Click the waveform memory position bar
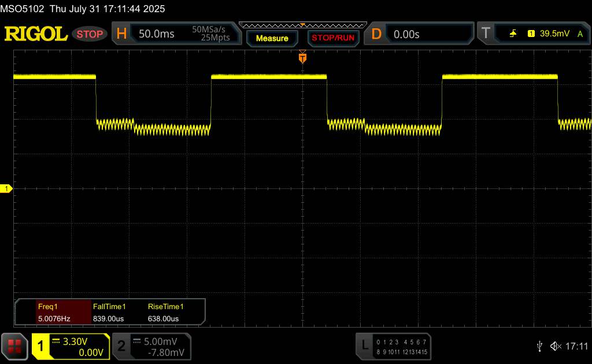592x364 pixels. click(x=303, y=25)
